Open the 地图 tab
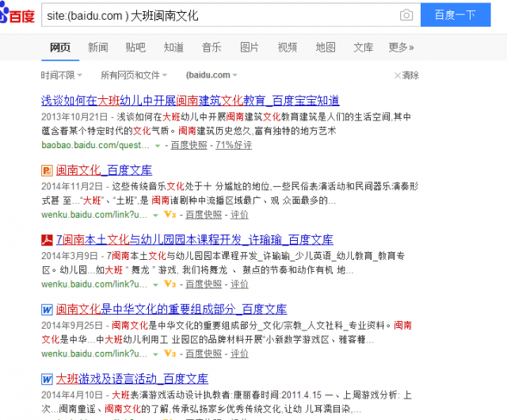507x420 pixels. [x=326, y=48]
